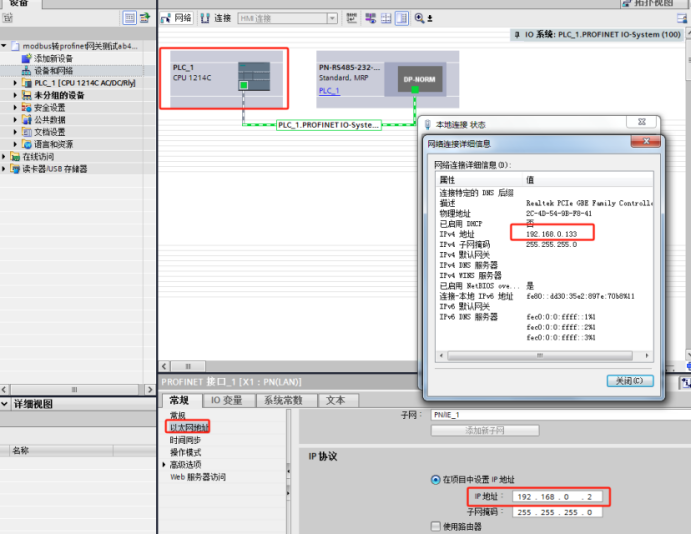Expand PLC_1 [CPU 1214C AC/DC/Rly] node

point(15,83)
